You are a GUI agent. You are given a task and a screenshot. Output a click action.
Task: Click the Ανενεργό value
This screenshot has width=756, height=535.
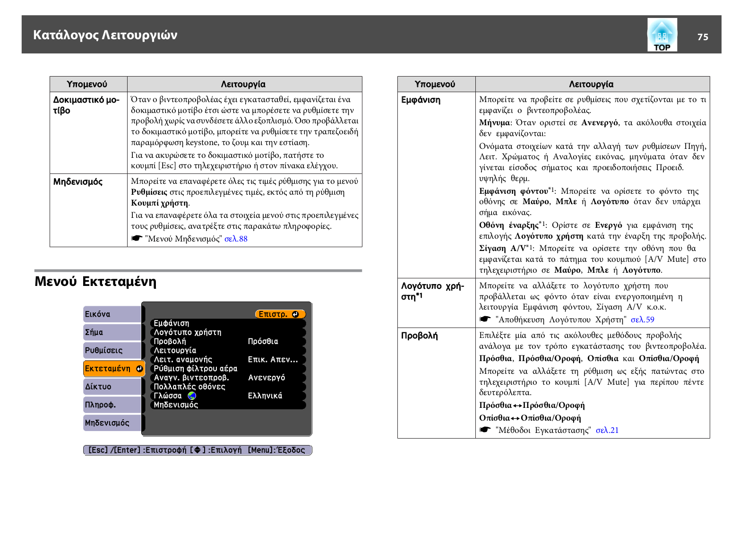(x=266, y=378)
